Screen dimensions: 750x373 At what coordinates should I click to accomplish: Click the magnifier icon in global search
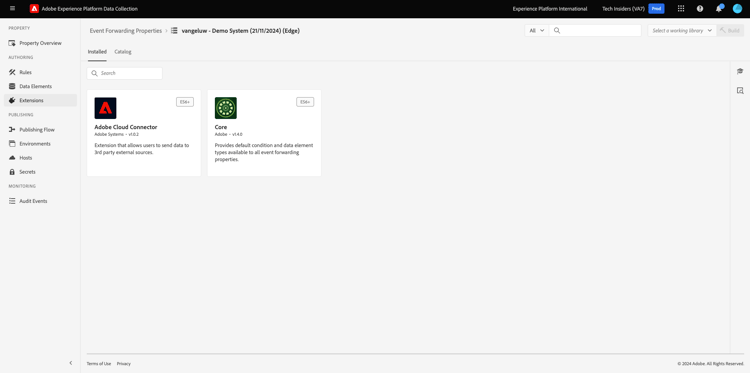[557, 30]
